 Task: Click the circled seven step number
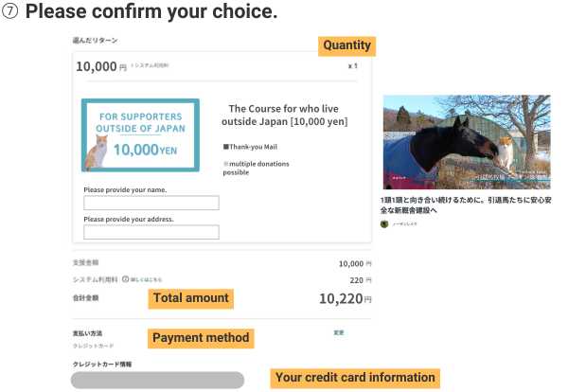(11, 13)
